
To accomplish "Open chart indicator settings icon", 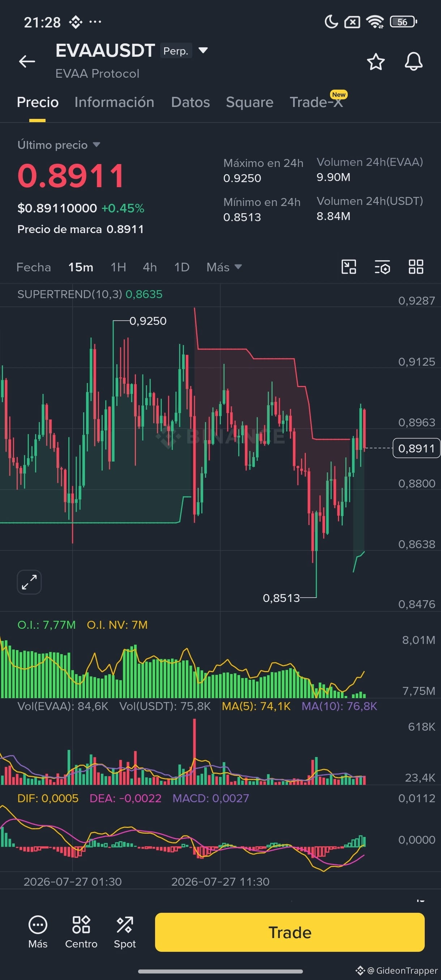I will click(382, 267).
